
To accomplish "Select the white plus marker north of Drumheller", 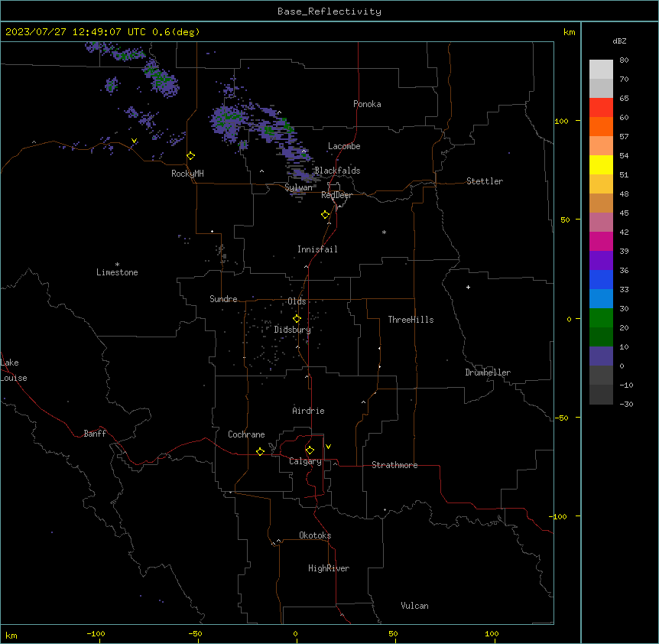I will coord(468,287).
